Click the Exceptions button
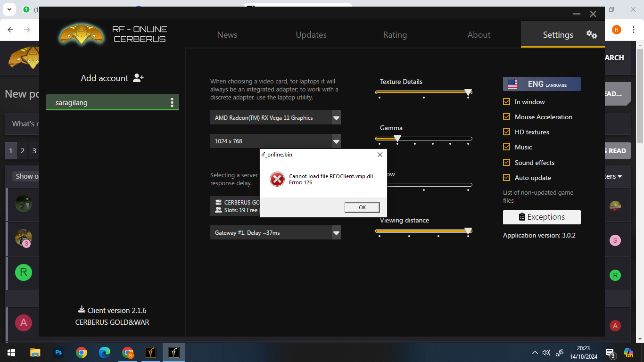This screenshot has height=362, width=644. pos(542,217)
